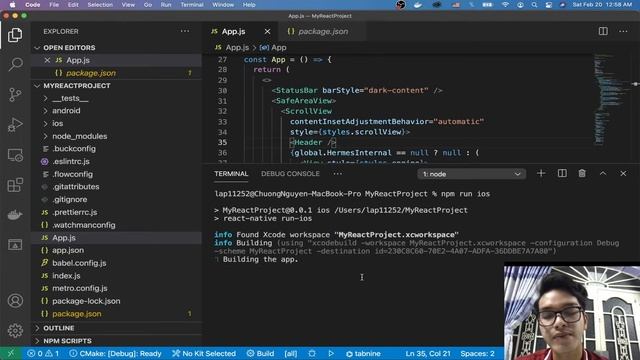
Task: Close the App.js editor tab
Action: [267, 31]
